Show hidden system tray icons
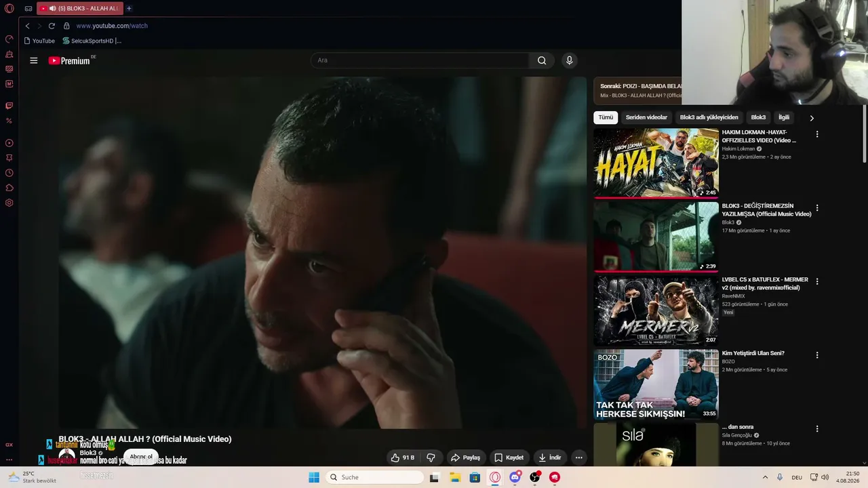Screen dimensions: 868x488 (766, 477)
